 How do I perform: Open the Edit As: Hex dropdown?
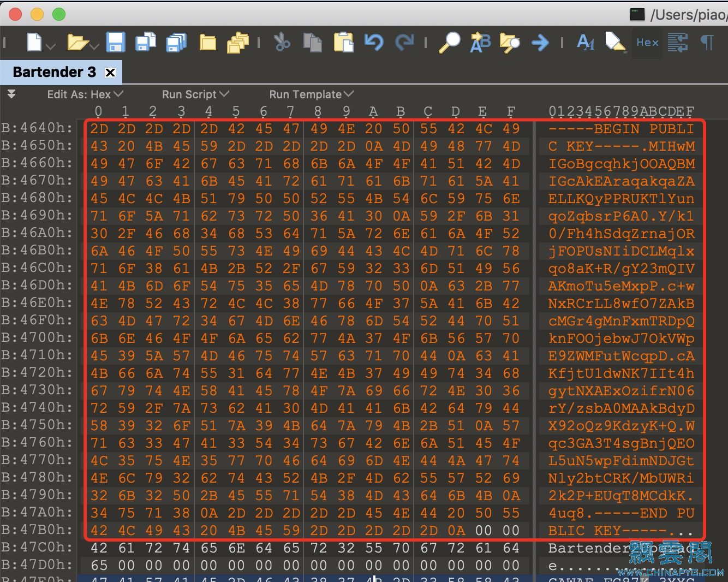tap(85, 94)
